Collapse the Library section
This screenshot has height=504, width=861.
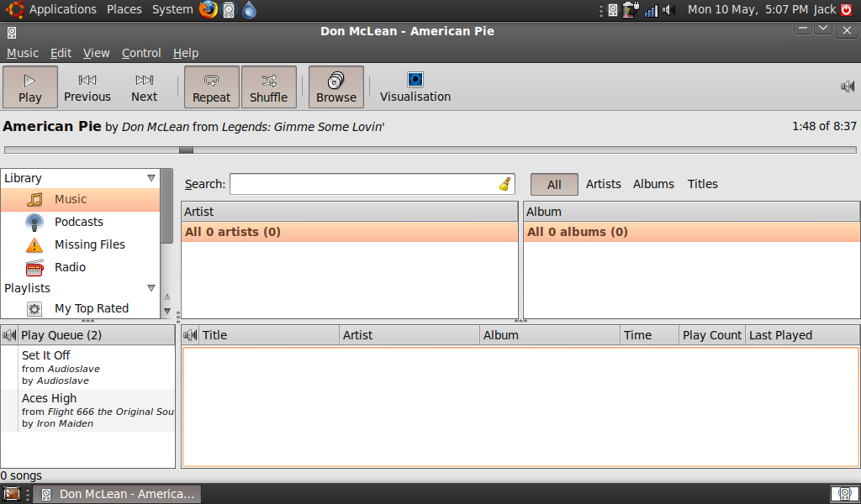151,178
